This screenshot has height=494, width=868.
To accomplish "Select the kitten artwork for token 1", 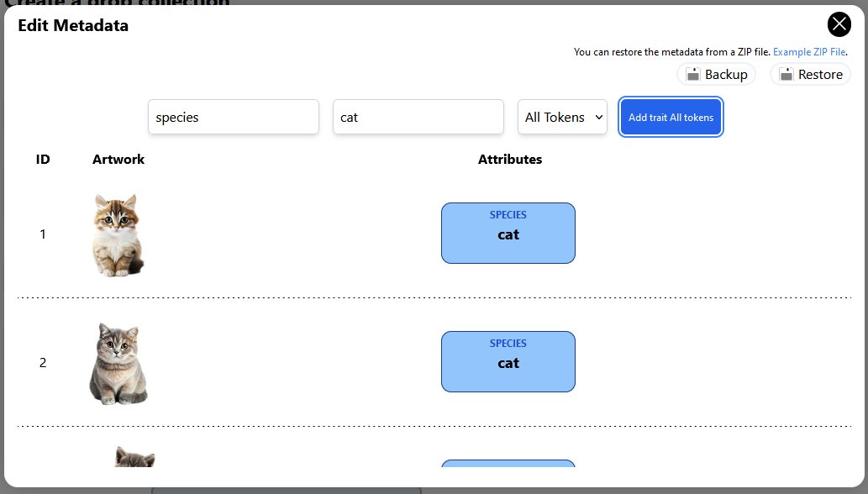I will (118, 234).
